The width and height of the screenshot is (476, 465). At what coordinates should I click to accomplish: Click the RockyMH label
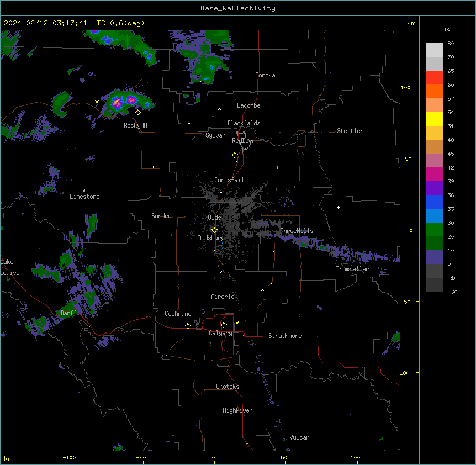click(x=135, y=125)
